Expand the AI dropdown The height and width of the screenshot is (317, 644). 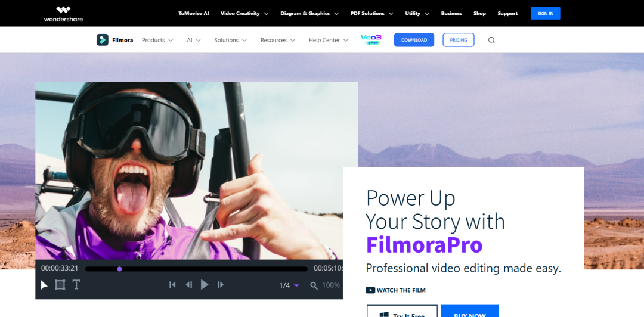click(x=193, y=41)
